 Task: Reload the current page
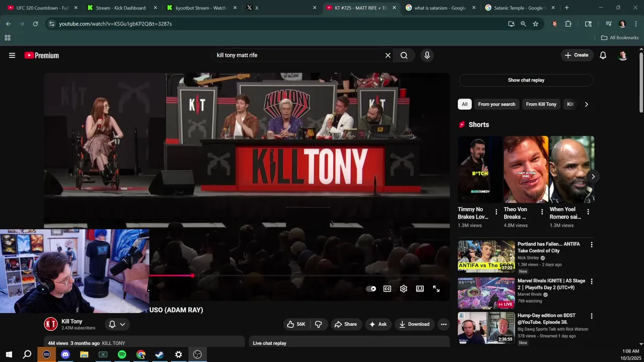(x=35, y=24)
